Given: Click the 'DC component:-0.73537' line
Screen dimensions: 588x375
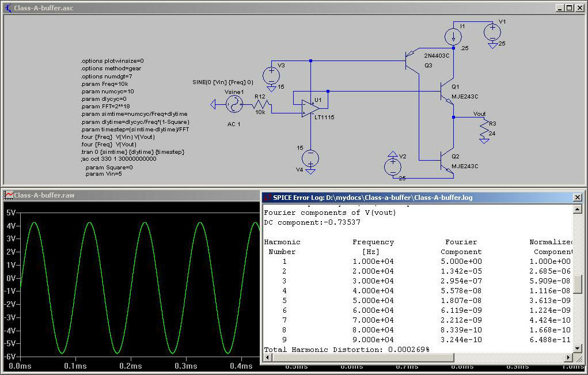Looking at the screenshot, I should click(312, 222).
